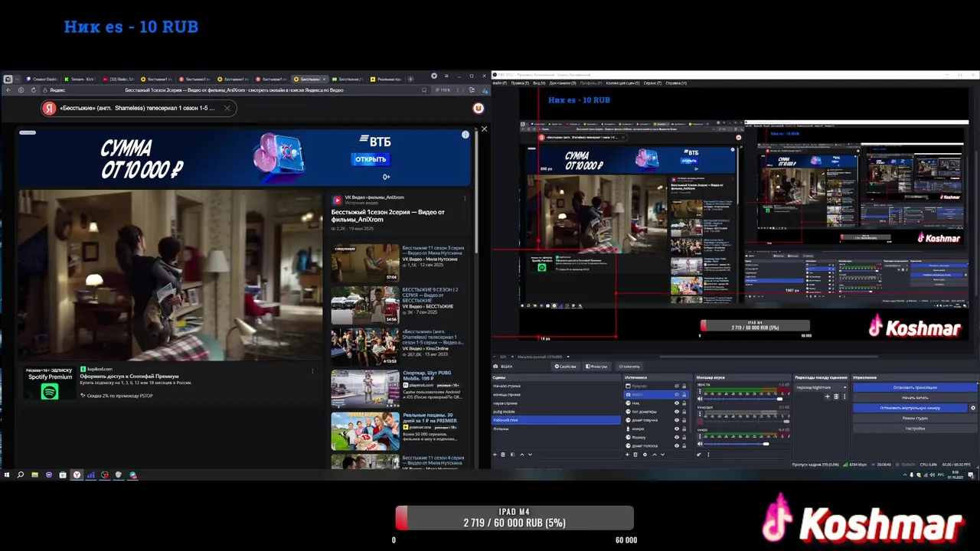980x551 pixels.
Task: Open audio mixer three-dot menu
Action: tap(708, 455)
